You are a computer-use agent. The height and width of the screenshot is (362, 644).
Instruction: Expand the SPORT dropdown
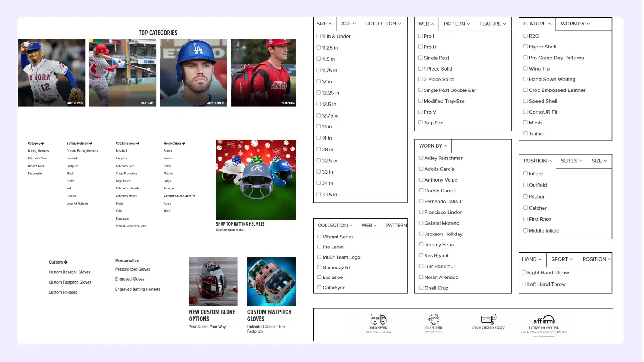coord(562,259)
